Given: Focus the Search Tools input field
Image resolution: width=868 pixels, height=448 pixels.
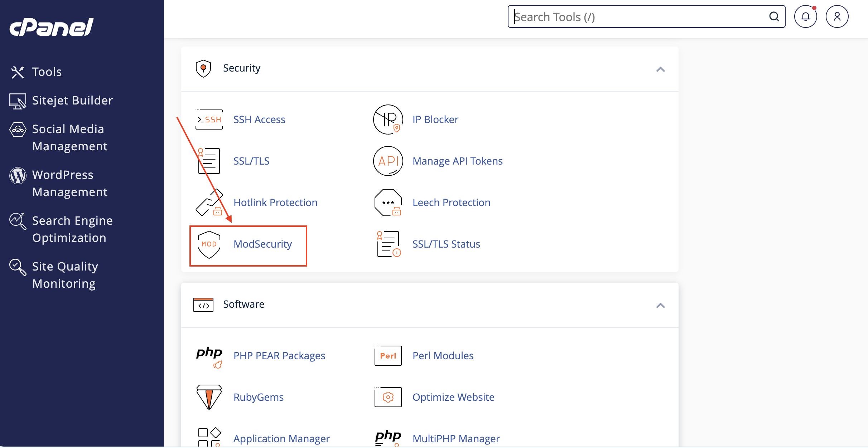Looking at the screenshot, I should pyautogui.click(x=637, y=17).
